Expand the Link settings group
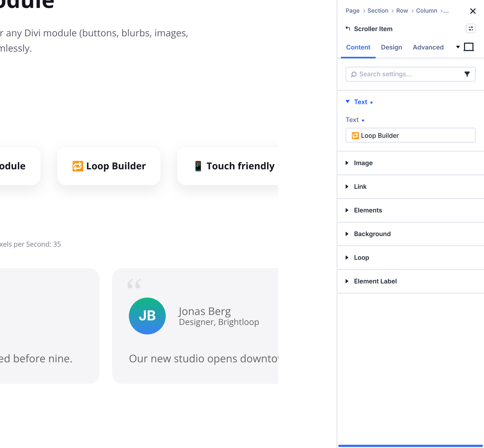This screenshot has width=484, height=448. pos(410,187)
